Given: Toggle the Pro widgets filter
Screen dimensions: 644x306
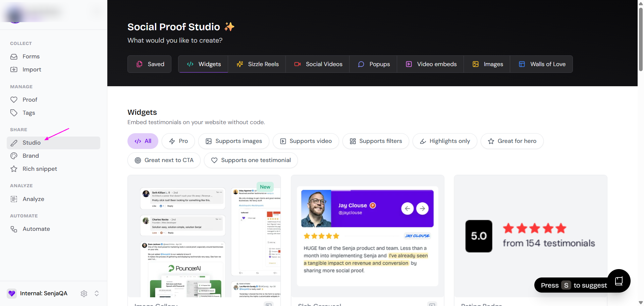Looking at the screenshot, I should tap(178, 141).
